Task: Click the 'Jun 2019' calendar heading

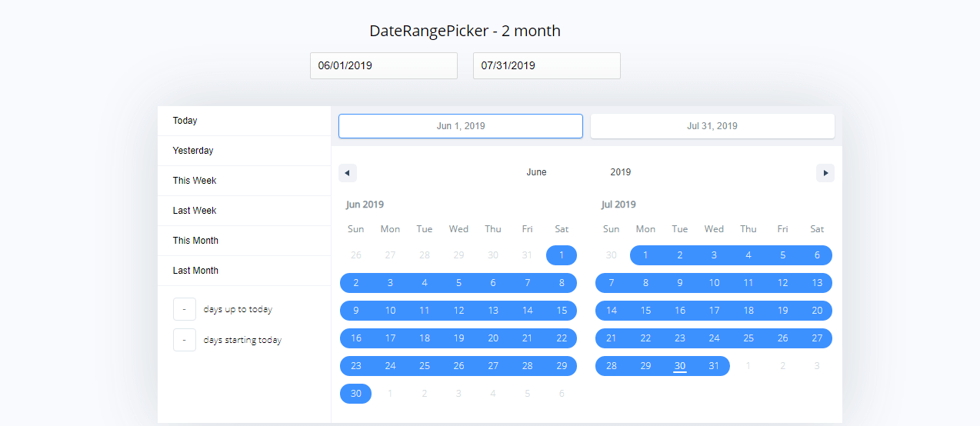Action: 365,205
